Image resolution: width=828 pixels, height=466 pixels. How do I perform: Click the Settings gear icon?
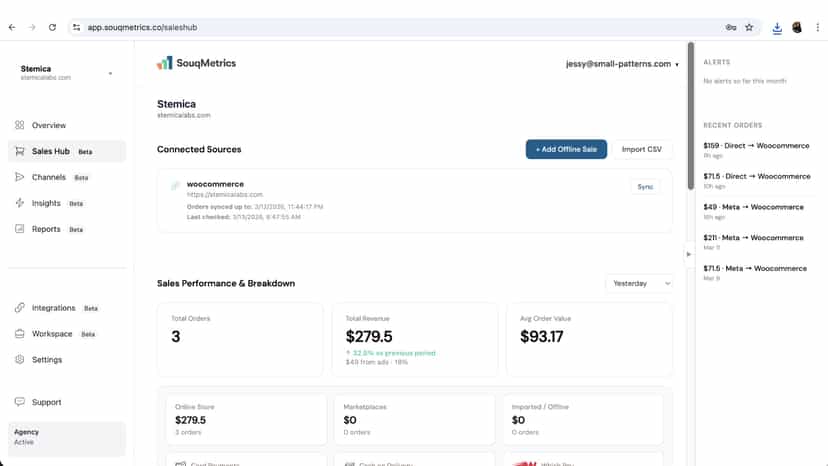pyautogui.click(x=20, y=359)
